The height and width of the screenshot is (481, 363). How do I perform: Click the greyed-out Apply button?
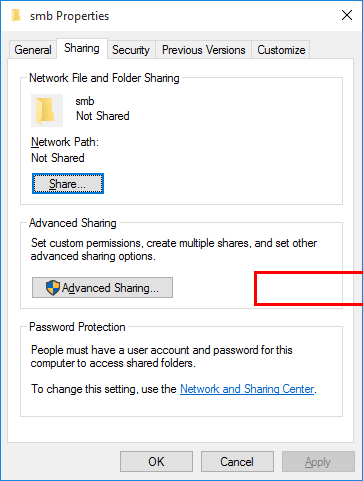(318, 462)
